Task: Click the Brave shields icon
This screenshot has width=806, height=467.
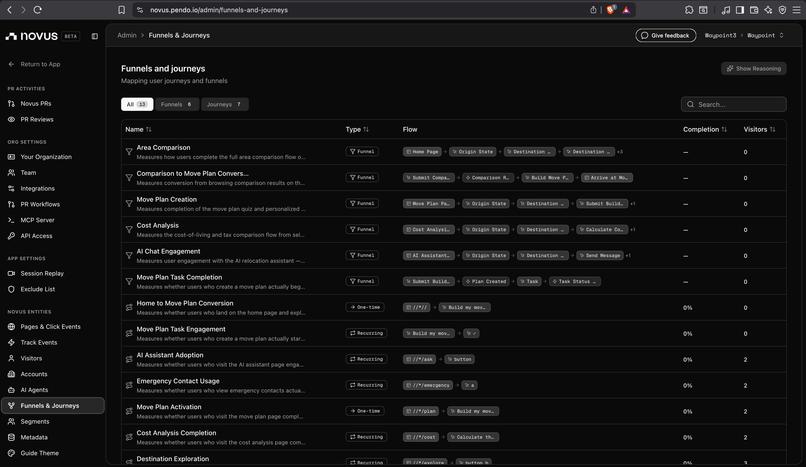Action: point(611,10)
